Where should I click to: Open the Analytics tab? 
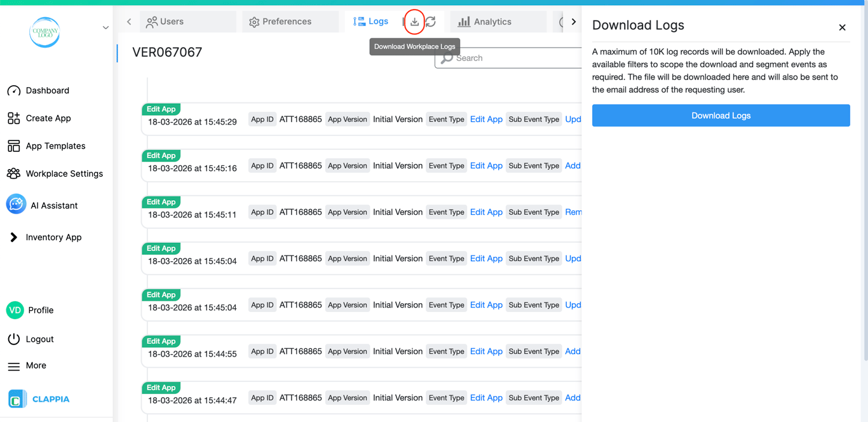[498, 22]
